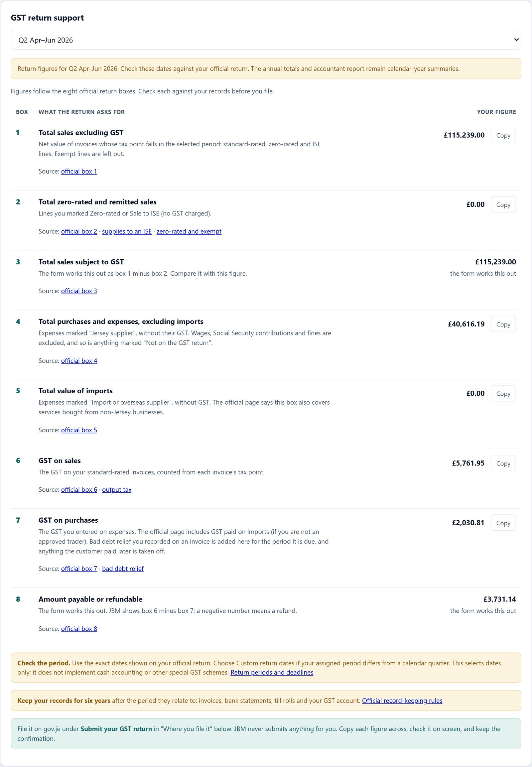Screen dimensions: 532x767
Task: Follow the supplies to an ISE link
Action: coord(127,231)
